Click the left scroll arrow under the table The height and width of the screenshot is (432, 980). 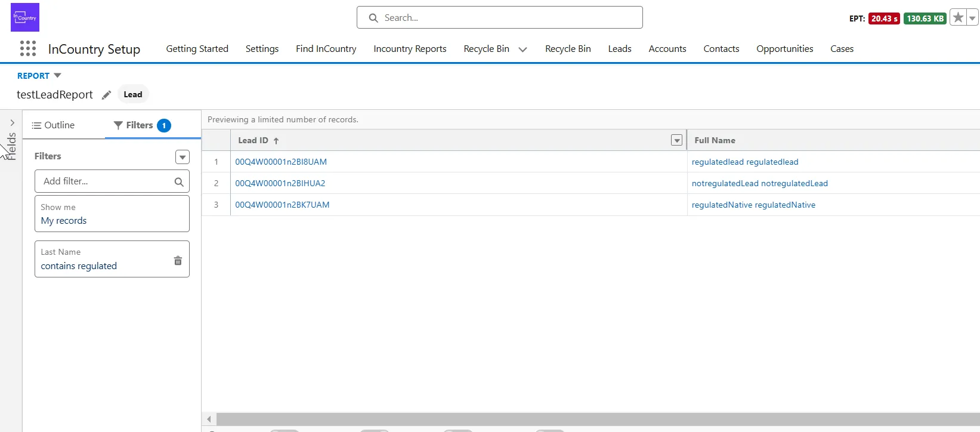pyautogui.click(x=209, y=419)
